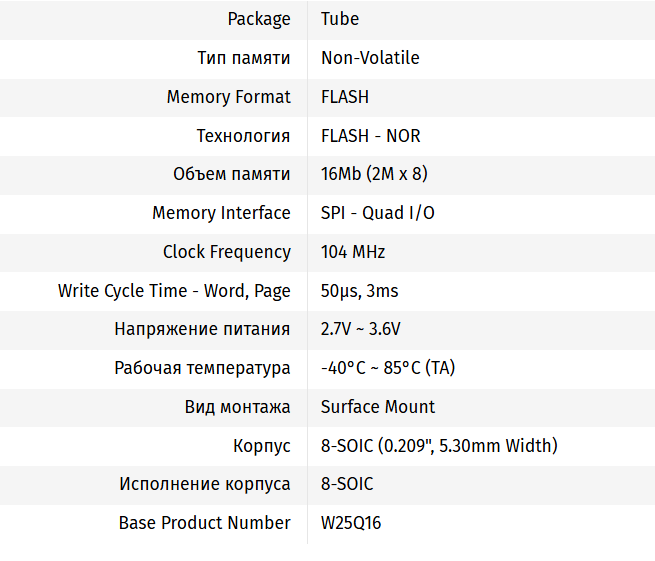Select the "Tube" package value
The height and width of the screenshot is (561, 655).
click(x=340, y=19)
